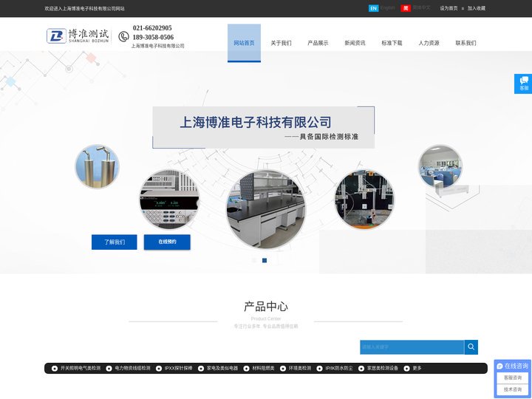Click the 了解我们 button
The image size is (532, 399).
click(x=115, y=242)
